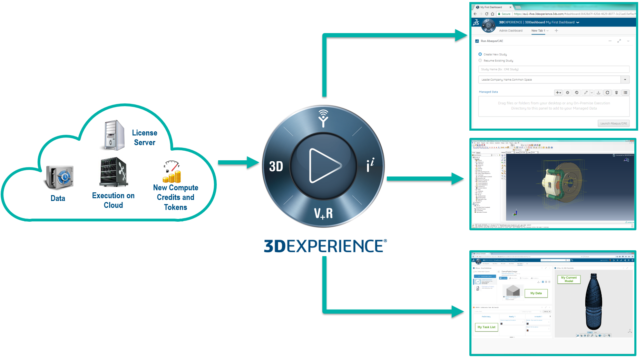Select the edit pencil icon in Managed Data

(x=586, y=92)
